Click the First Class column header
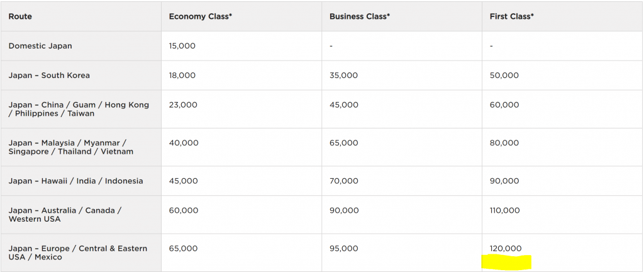The image size is (644, 272). pos(512,16)
